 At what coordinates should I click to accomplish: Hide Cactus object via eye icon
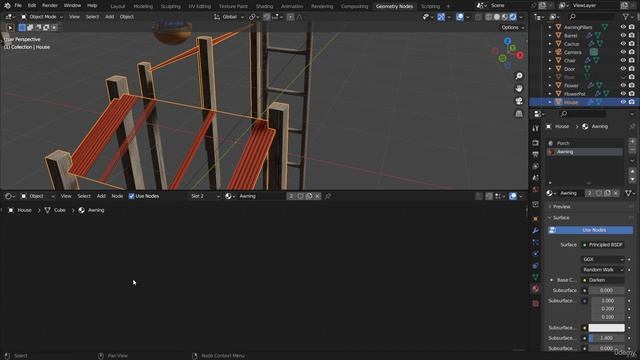coord(623,44)
